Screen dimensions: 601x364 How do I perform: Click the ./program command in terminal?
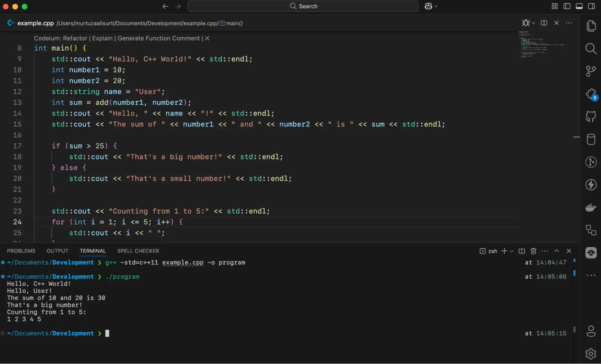pos(122,277)
